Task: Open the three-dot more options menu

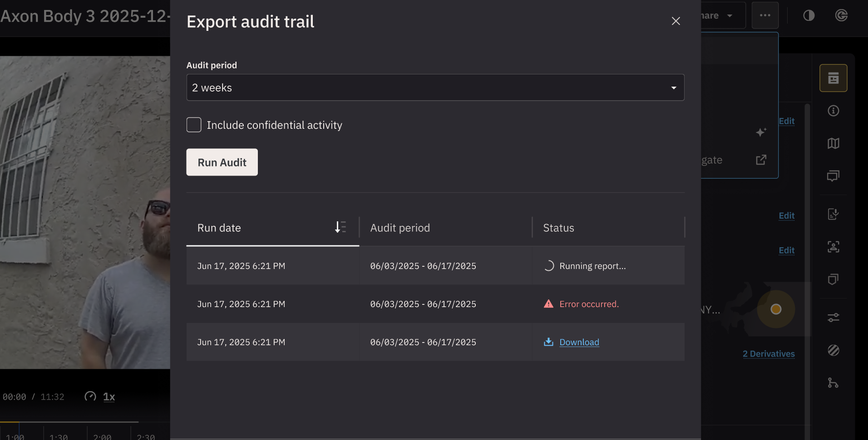Action: [765, 15]
